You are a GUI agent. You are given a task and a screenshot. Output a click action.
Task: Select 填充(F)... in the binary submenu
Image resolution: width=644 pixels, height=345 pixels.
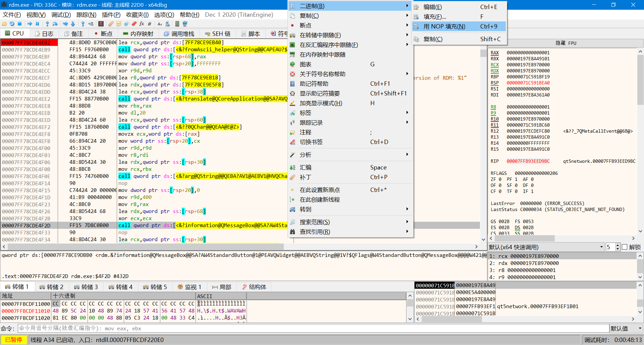click(x=459, y=17)
